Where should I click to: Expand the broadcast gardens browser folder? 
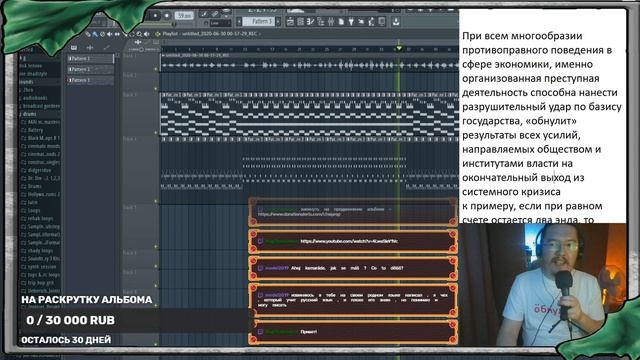41,106
